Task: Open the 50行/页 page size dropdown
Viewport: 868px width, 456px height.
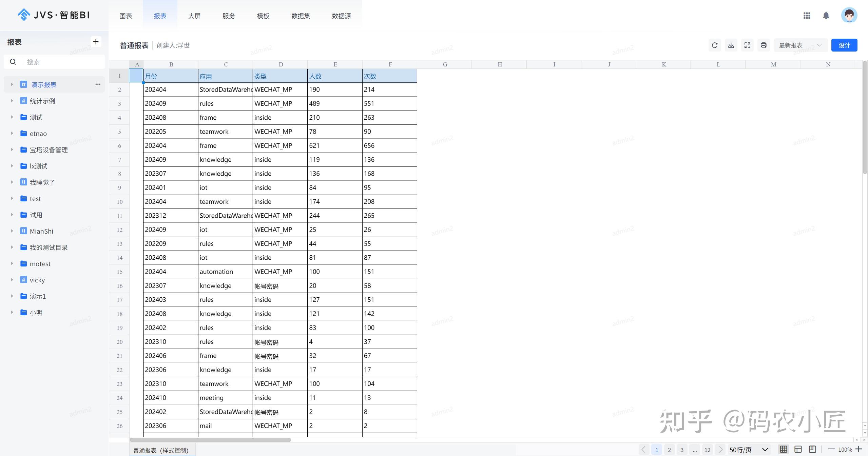Action: coord(749,450)
